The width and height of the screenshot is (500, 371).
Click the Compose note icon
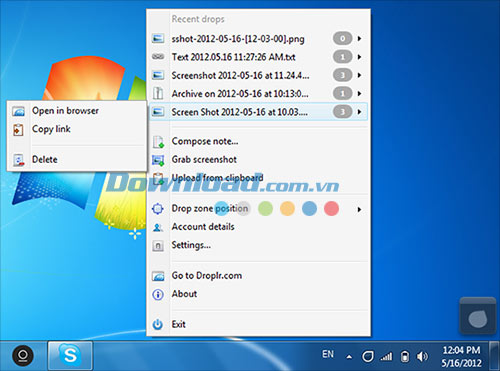pos(158,142)
